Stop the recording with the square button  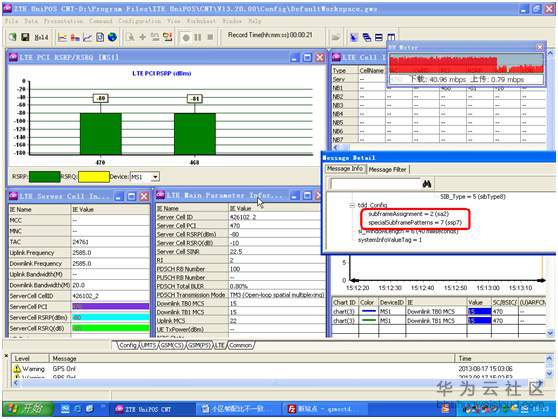[x=210, y=37]
